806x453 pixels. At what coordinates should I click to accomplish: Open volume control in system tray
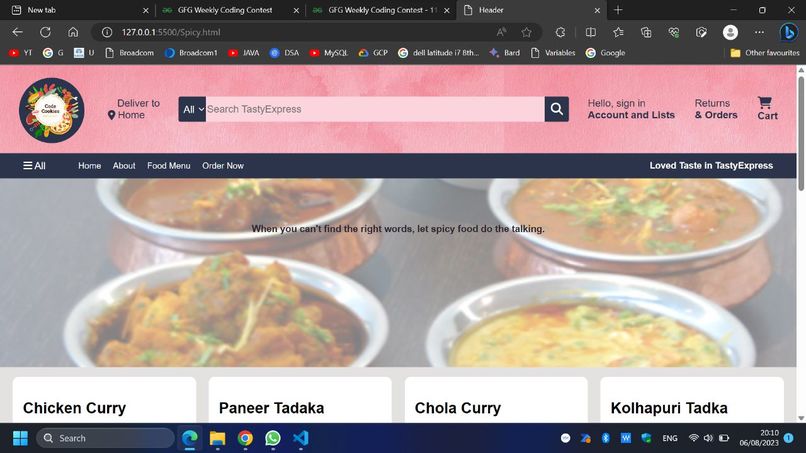[x=708, y=438]
